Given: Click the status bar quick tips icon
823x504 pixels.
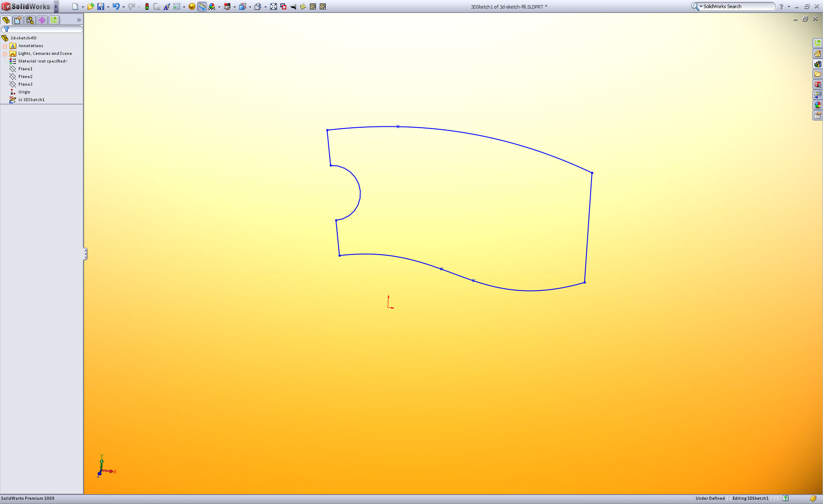Looking at the screenshot, I should [785, 498].
